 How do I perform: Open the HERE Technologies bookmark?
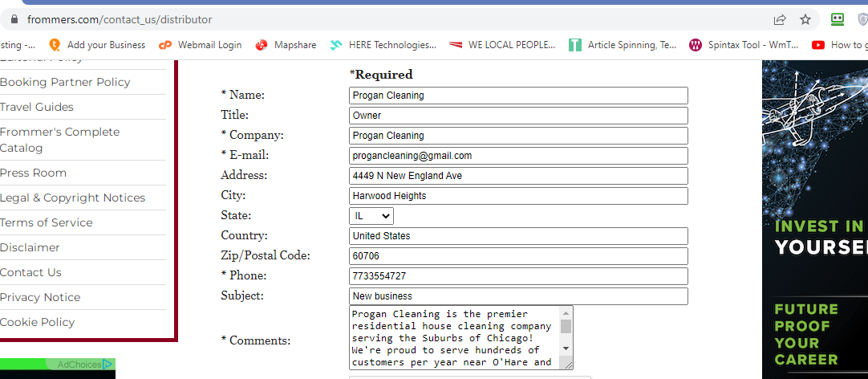383,45
